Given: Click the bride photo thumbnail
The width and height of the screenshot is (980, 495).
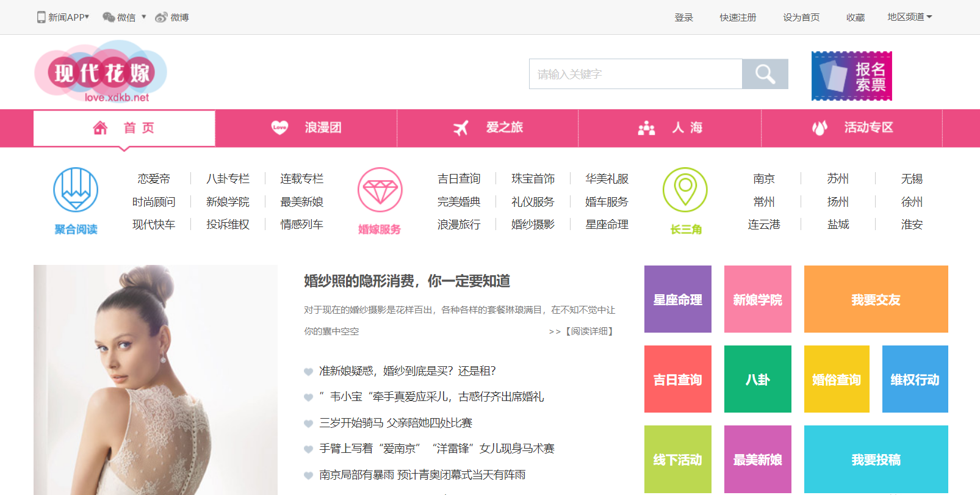Looking at the screenshot, I should pos(155,380).
